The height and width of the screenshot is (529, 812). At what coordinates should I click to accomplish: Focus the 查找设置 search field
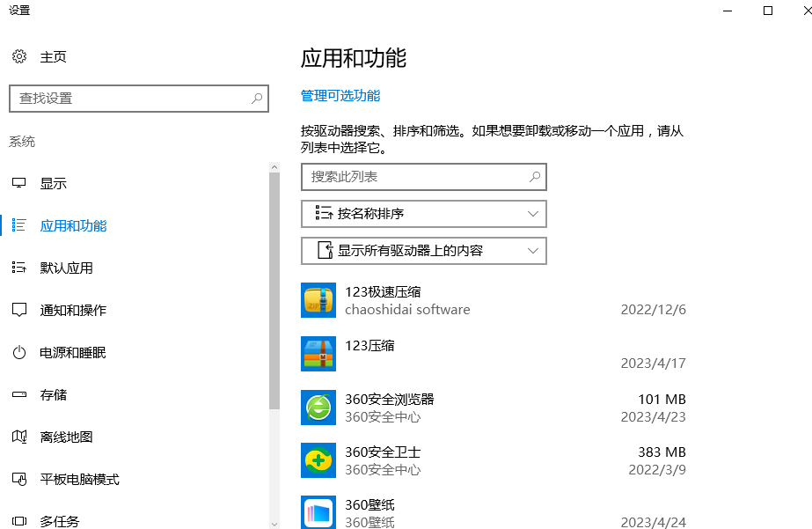(139, 99)
